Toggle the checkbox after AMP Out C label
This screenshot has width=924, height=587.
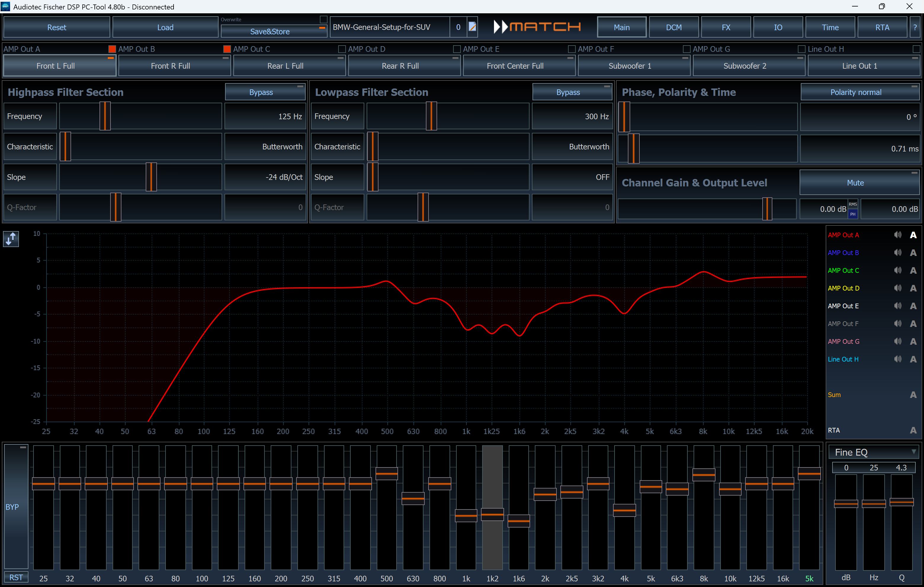(x=341, y=49)
